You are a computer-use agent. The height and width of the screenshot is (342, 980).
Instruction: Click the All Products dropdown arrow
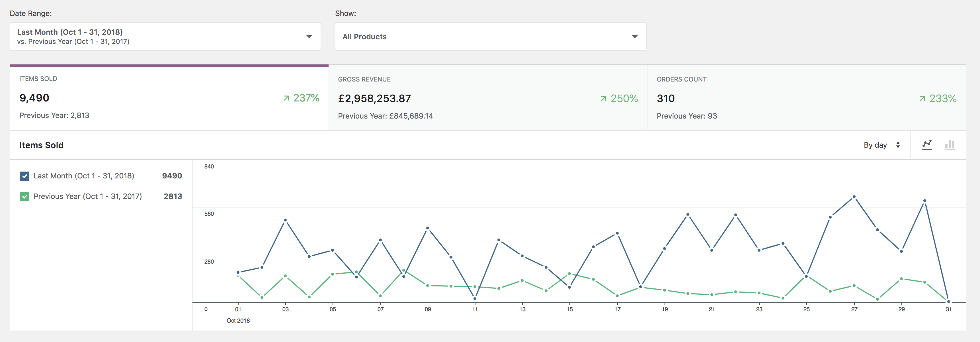coord(635,36)
